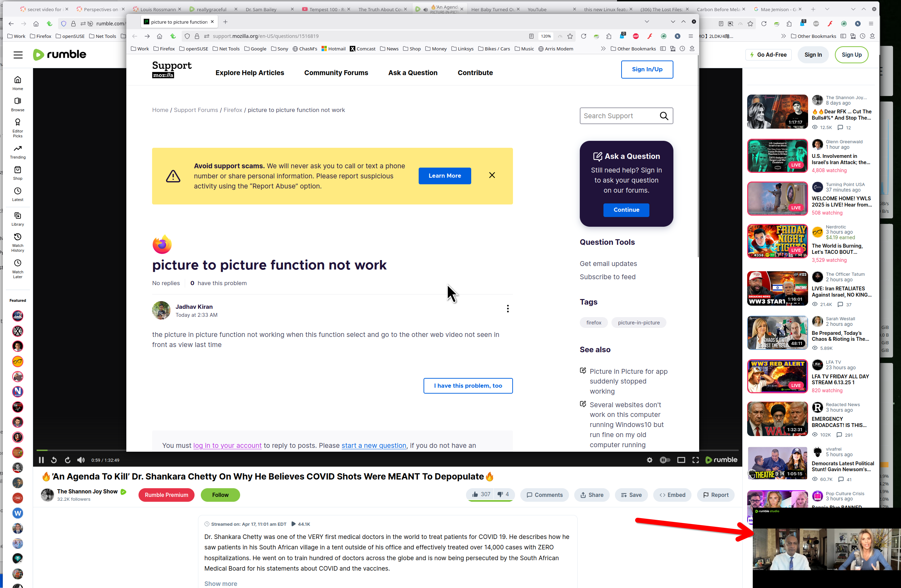Change the 120% zoom level indicator
Viewport: 901px width, 588px height.
546,36
